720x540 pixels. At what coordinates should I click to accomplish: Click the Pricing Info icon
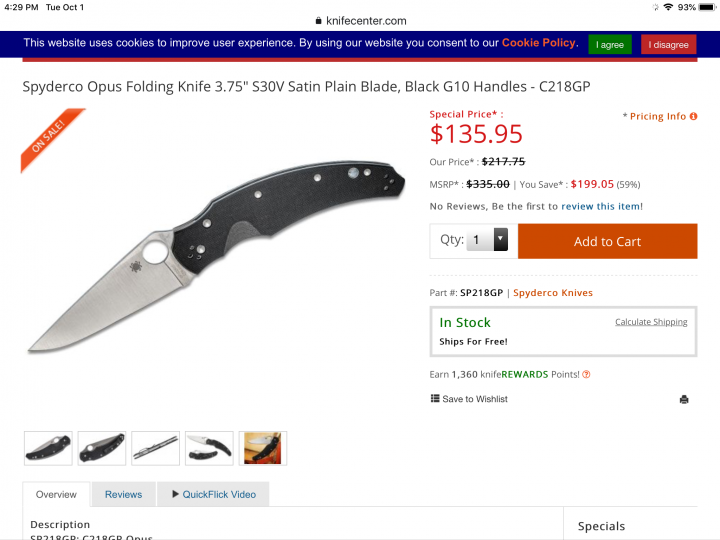click(693, 116)
